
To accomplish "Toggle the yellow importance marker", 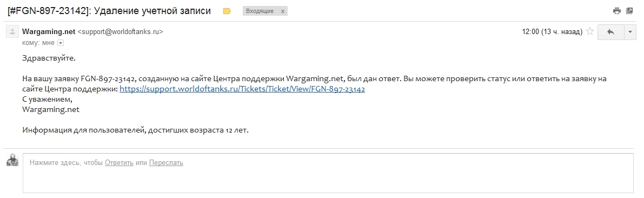I will (227, 11).
